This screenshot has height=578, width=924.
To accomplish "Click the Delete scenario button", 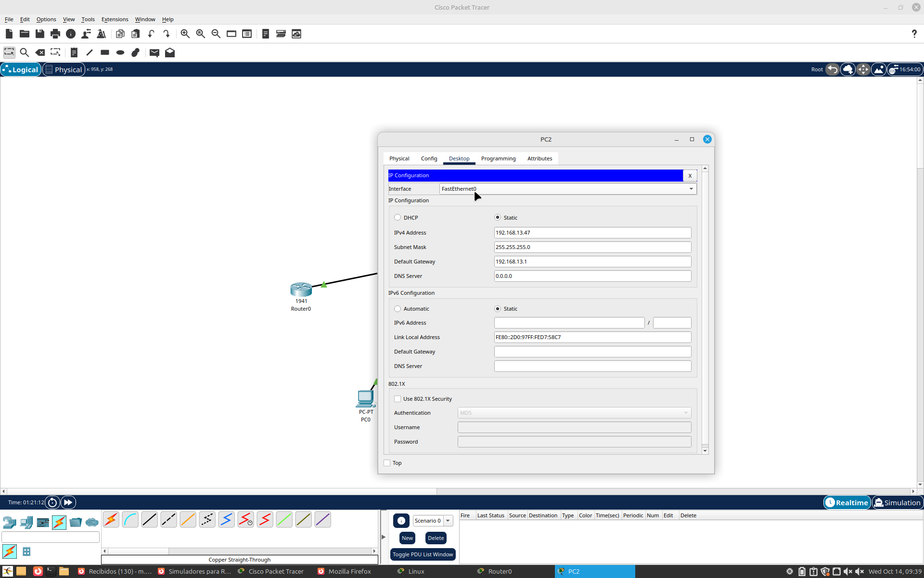I will click(436, 538).
